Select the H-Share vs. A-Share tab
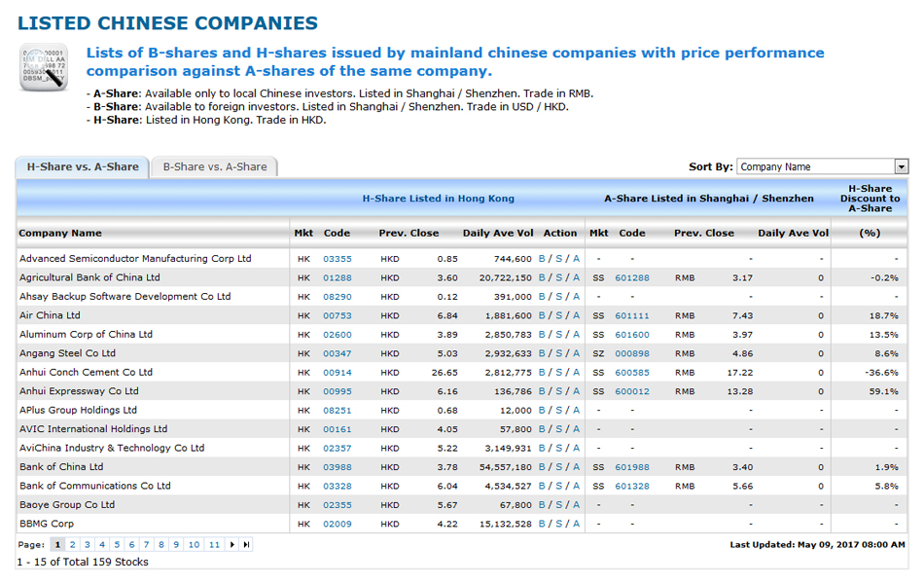The image size is (924, 584). click(x=83, y=167)
